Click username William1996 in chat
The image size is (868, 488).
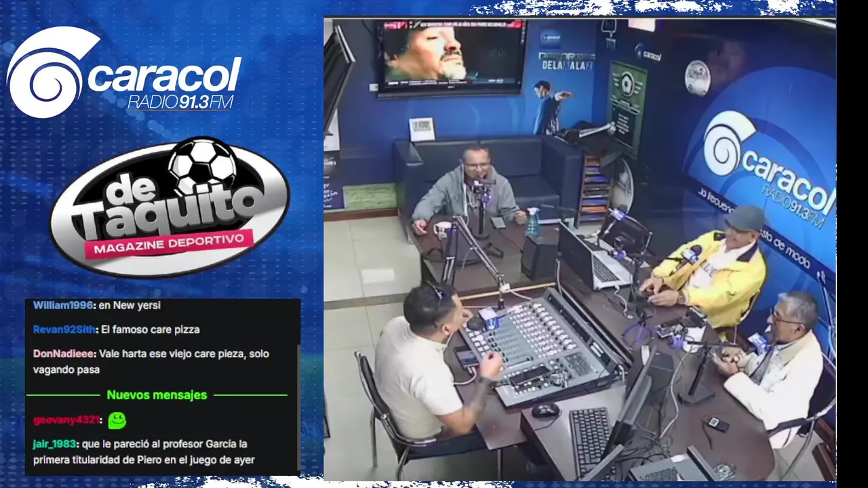click(63, 306)
